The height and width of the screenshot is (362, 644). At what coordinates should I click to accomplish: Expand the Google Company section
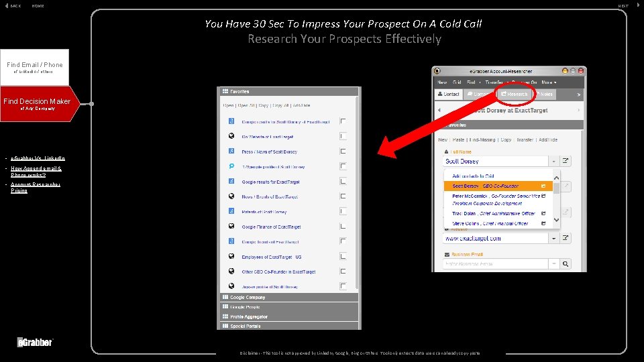tap(289, 297)
